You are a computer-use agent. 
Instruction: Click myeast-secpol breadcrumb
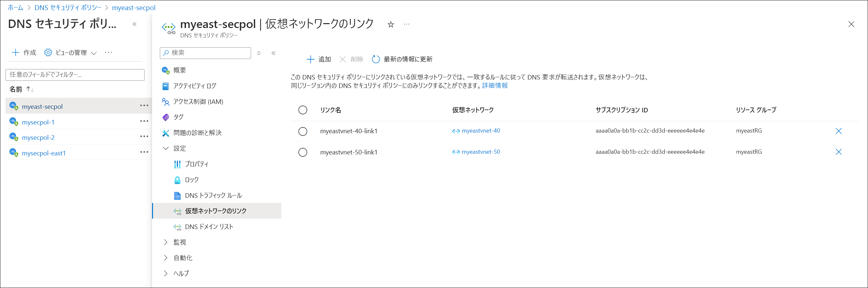(x=134, y=7)
